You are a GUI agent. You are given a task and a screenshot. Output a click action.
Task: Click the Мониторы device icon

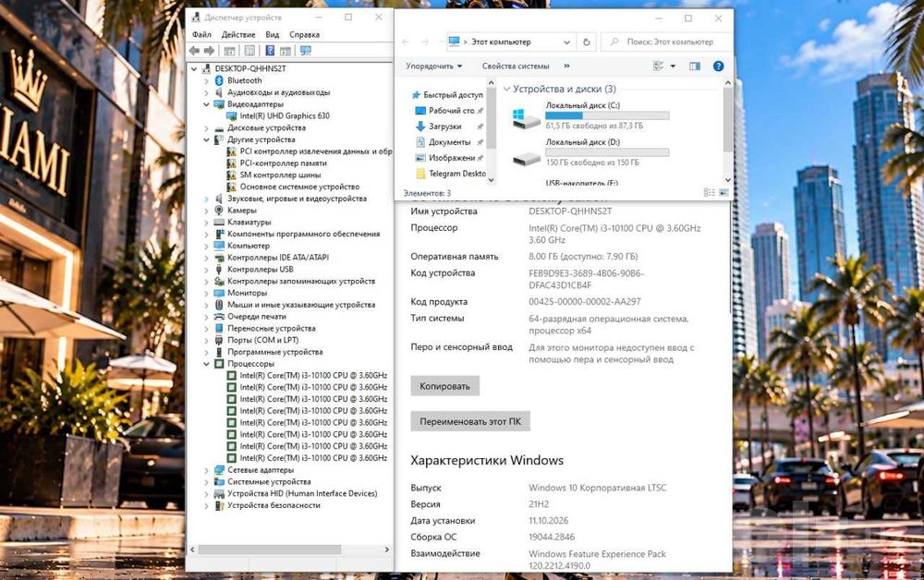click(219, 293)
